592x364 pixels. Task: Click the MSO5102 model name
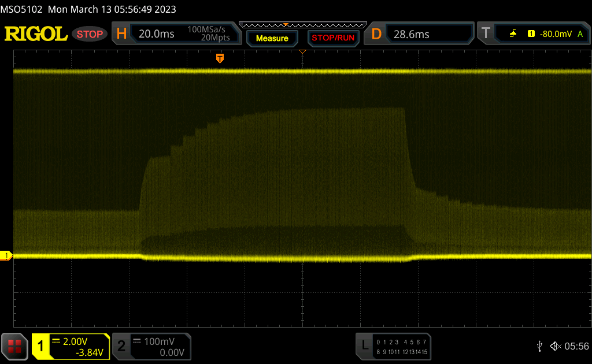coord(21,9)
